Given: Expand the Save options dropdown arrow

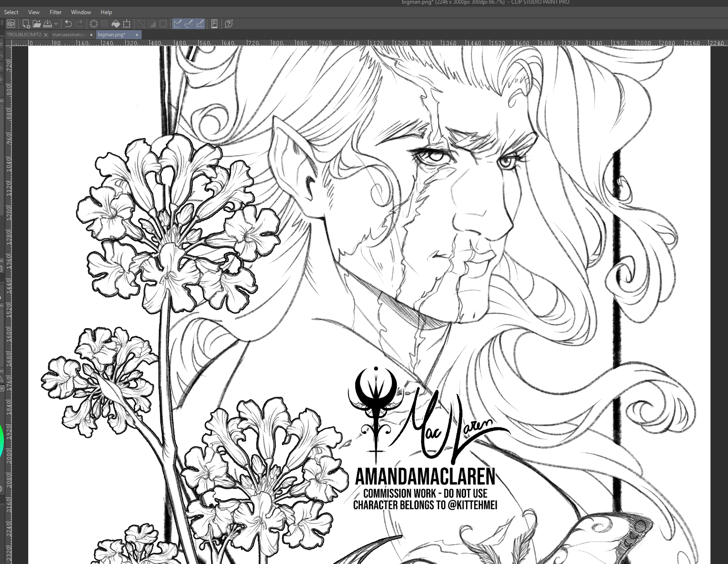Looking at the screenshot, I should [56, 24].
